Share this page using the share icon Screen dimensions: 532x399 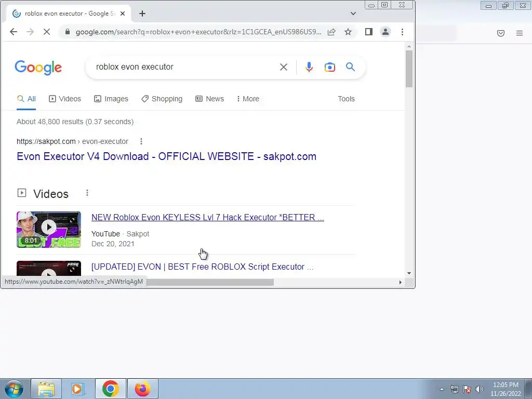[x=331, y=32]
